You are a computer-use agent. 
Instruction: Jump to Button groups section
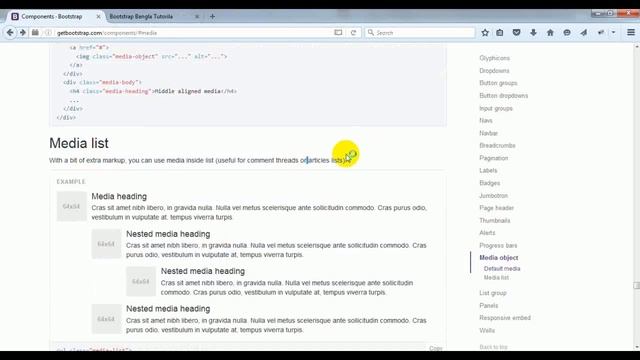(x=498, y=83)
